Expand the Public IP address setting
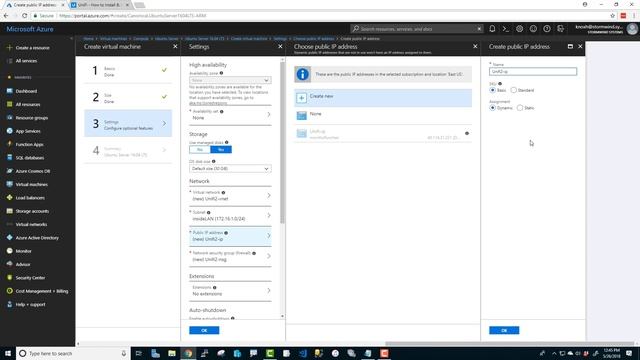 click(230, 236)
